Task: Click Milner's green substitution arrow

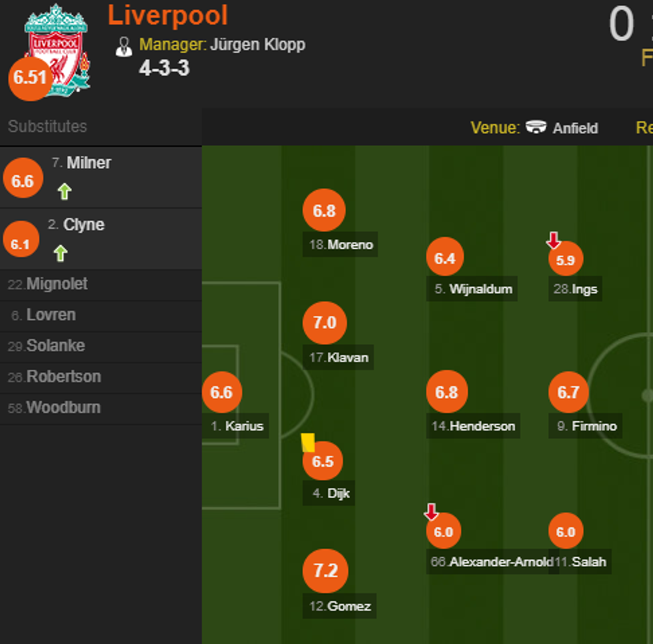Action: point(64,192)
